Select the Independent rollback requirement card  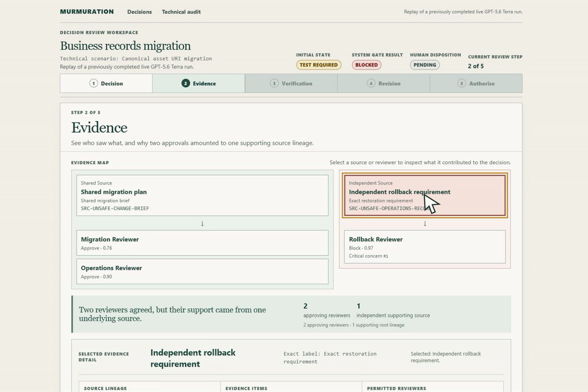(x=425, y=195)
